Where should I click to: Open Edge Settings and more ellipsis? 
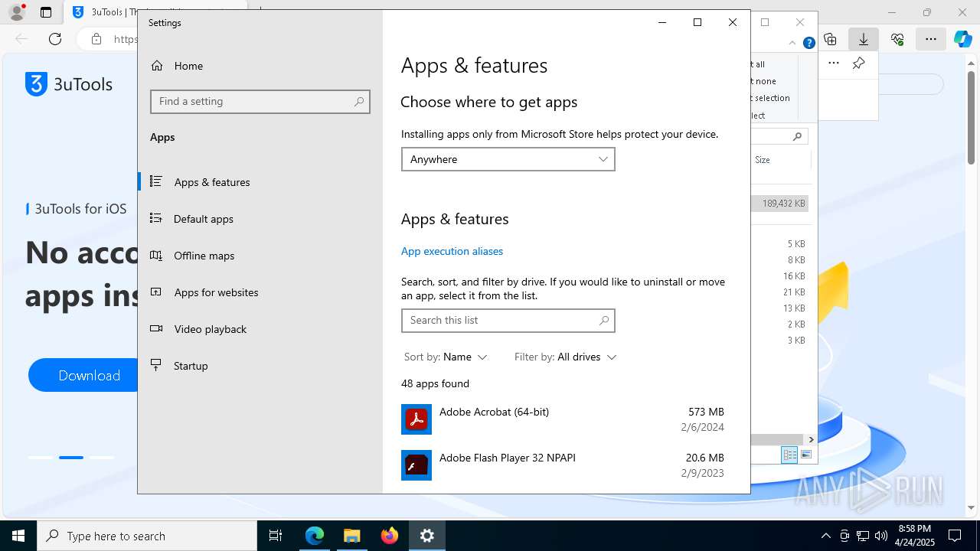[x=930, y=39]
